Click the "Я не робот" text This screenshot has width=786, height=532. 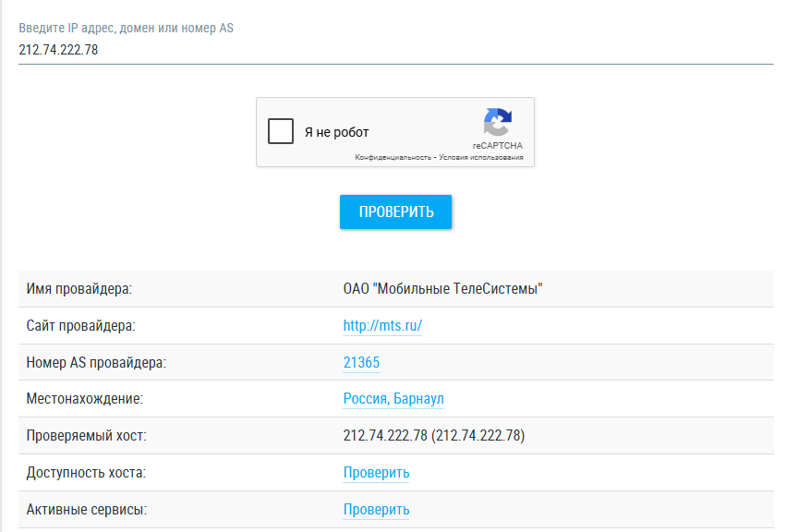tap(336, 132)
